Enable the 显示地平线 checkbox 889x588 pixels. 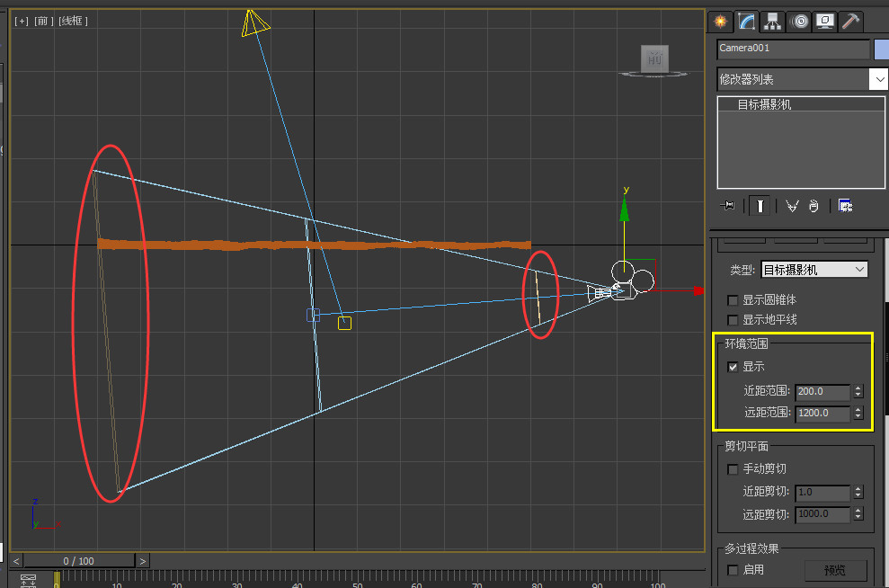click(733, 320)
